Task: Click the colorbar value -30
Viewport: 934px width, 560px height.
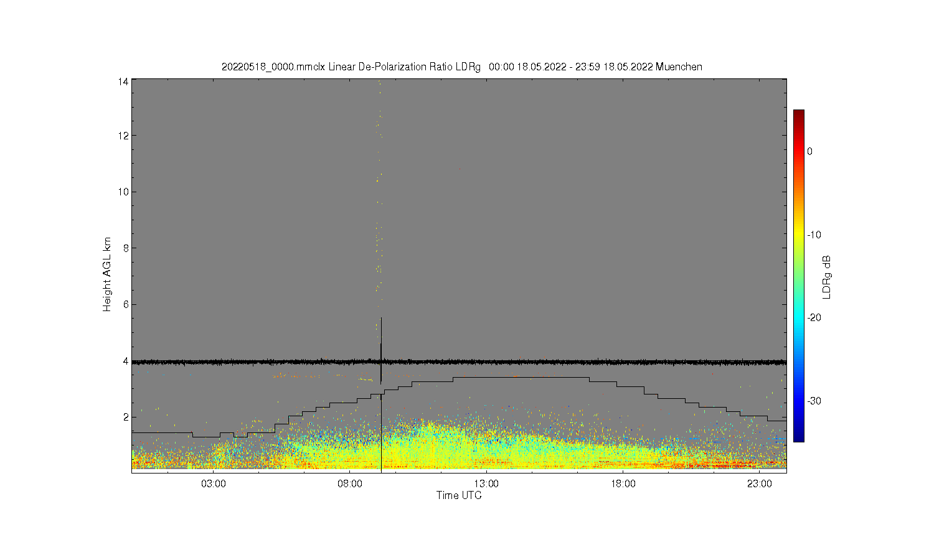Action: coord(814,401)
